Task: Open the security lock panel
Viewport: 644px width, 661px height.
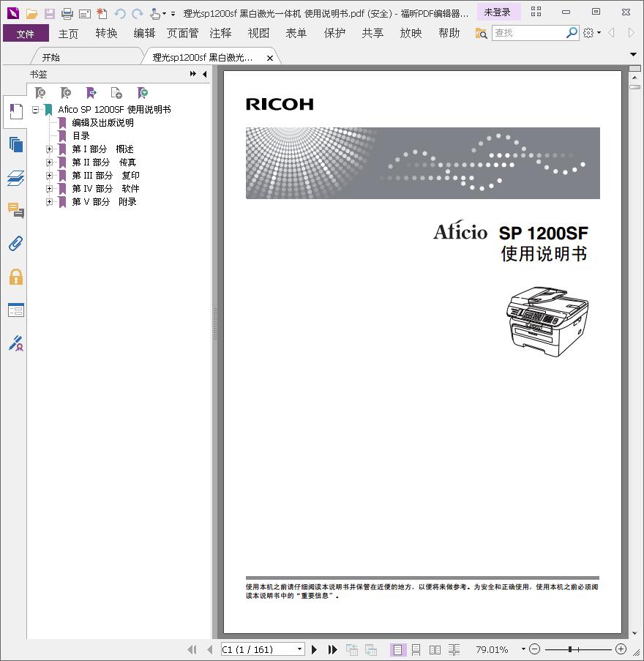Action: coord(16,277)
